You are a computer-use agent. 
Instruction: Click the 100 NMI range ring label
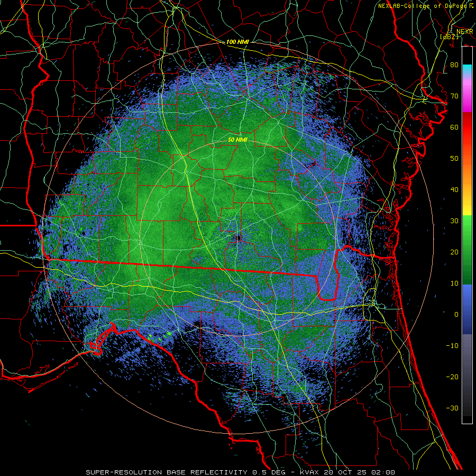(237, 42)
